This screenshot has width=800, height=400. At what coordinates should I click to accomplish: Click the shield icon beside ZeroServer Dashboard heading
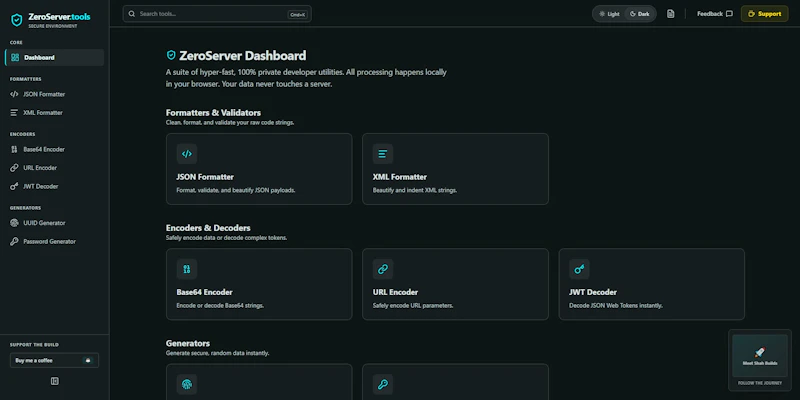pyautogui.click(x=171, y=55)
